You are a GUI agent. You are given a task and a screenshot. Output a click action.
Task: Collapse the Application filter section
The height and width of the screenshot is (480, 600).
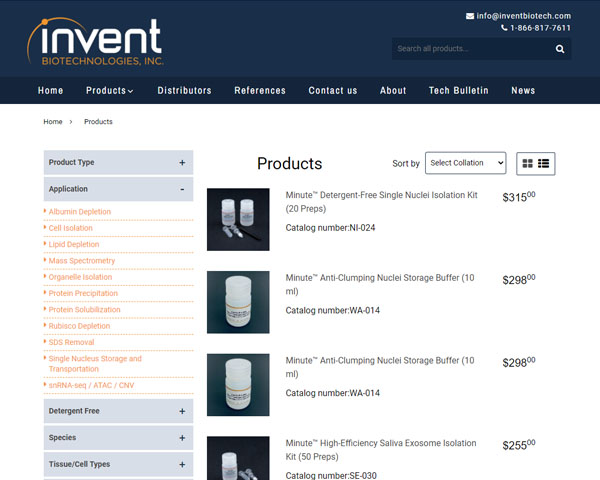pyautogui.click(x=118, y=189)
